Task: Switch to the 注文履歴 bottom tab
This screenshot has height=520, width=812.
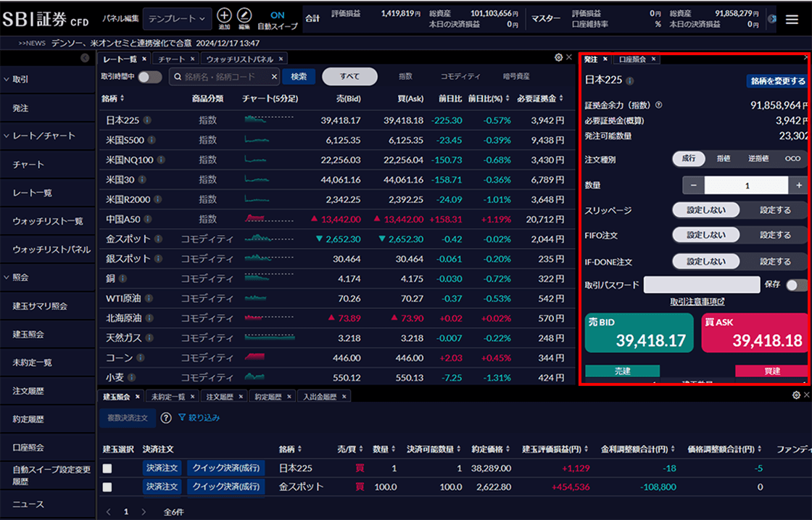Action: tap(221, 396)
